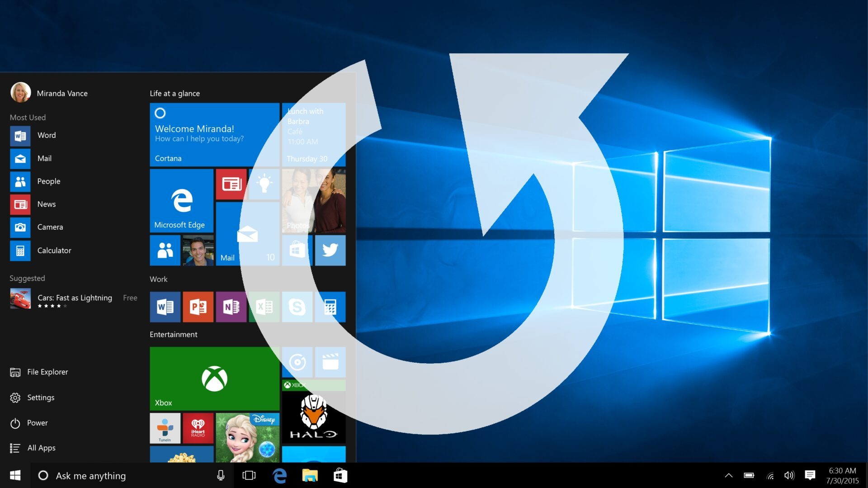Click the clock showing 6:30 AM

coord(842,476)
